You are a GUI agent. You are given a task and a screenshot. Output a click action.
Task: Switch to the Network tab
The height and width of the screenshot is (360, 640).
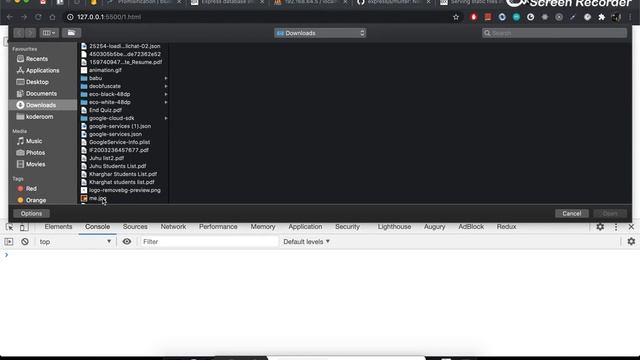tap(173, 227)
